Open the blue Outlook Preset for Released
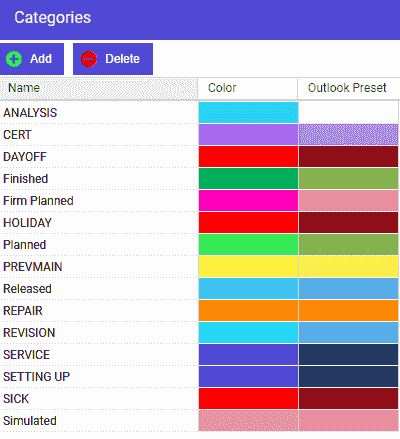Screen dimensions: 400x439 coord(348,289)
